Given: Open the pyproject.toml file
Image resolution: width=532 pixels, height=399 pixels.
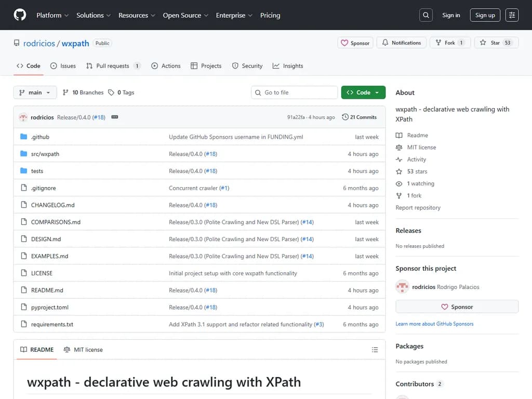Looking at the screenshot, I should click(x=50, y=307).
